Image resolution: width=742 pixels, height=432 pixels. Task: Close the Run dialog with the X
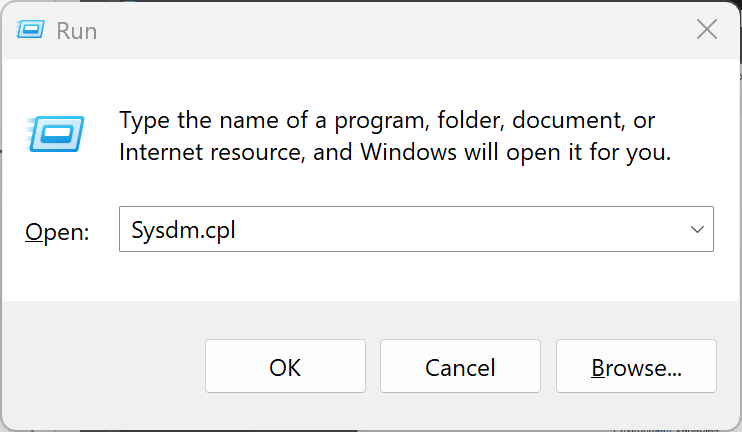coord(707,29)
